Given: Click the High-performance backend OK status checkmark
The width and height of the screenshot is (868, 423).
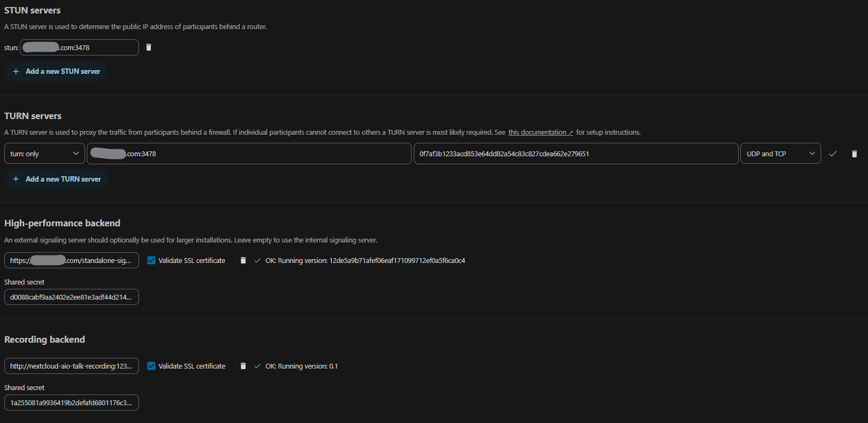Looking at the screenshot, I should pyautogui.click(x=258, y=261).
